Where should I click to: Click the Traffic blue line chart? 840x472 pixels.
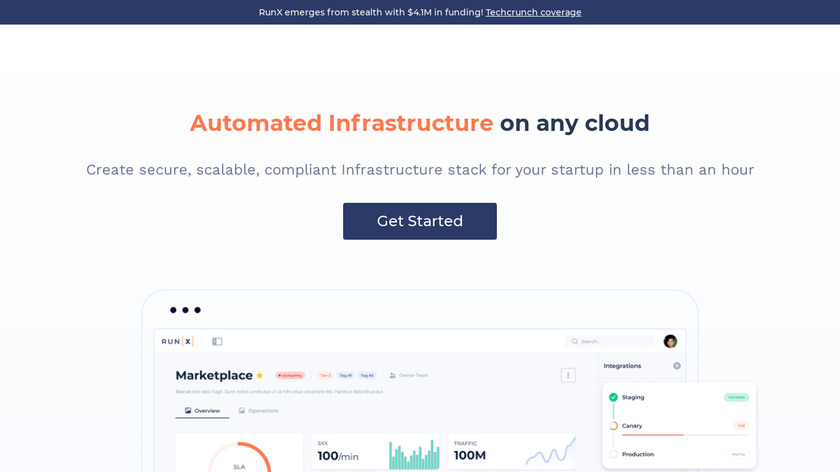(x=550, y=451)
